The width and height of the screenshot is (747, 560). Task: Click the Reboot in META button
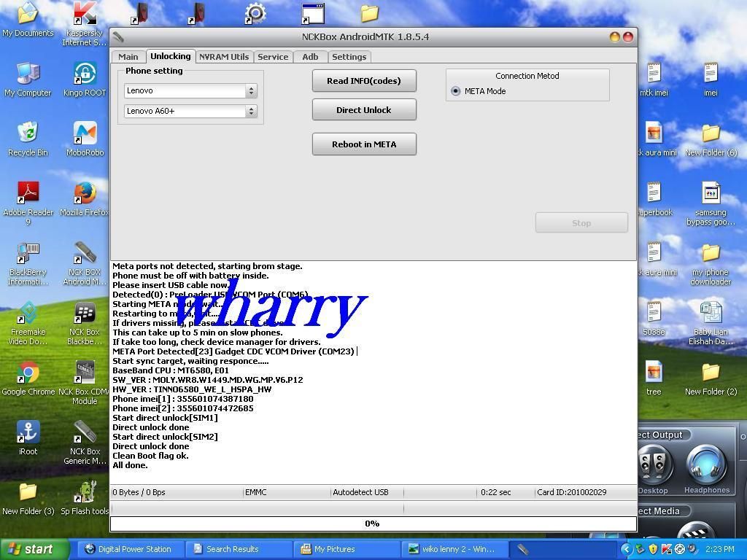point(364,144)
